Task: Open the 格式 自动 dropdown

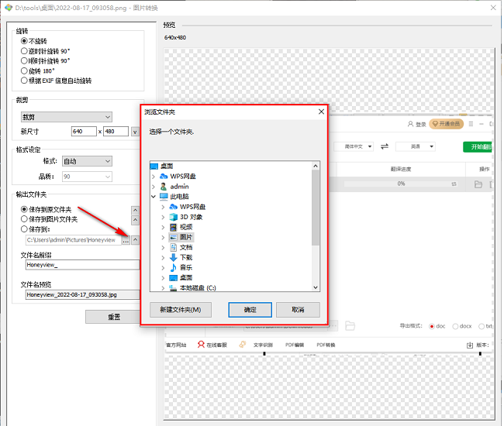Action: 87,161
